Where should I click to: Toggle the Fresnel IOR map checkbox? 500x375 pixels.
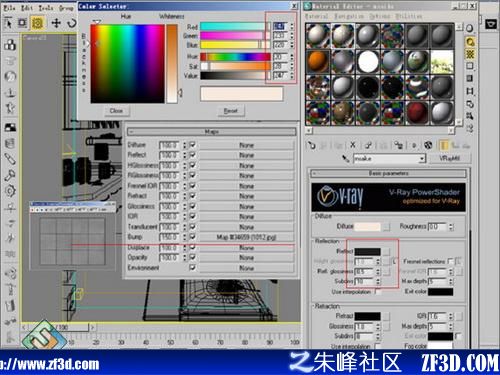tap(192, 186)
